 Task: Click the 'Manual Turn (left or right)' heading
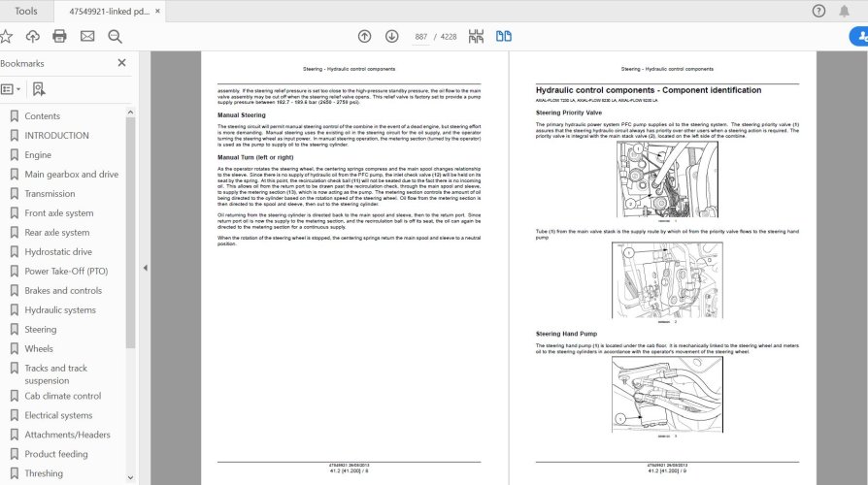click(x=255, y=157)
